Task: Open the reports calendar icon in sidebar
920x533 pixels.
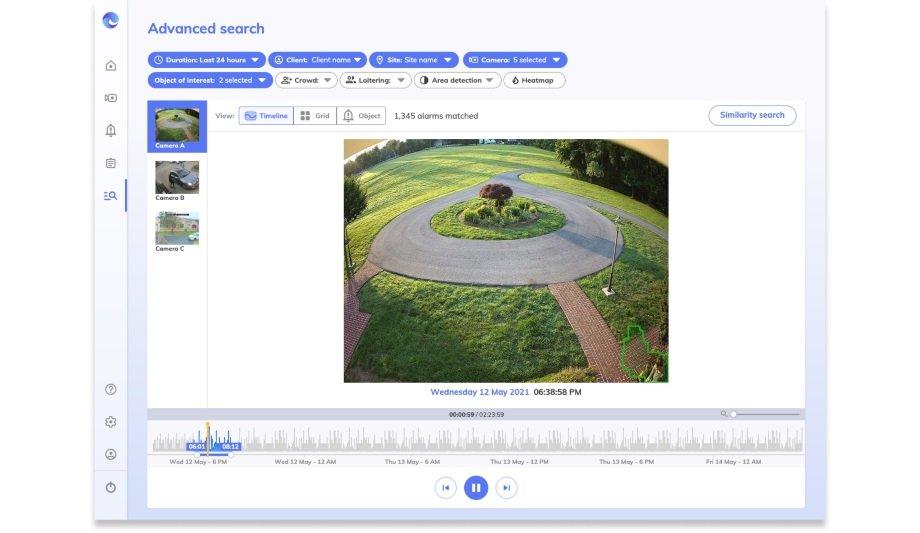Action: coord(111,163)
